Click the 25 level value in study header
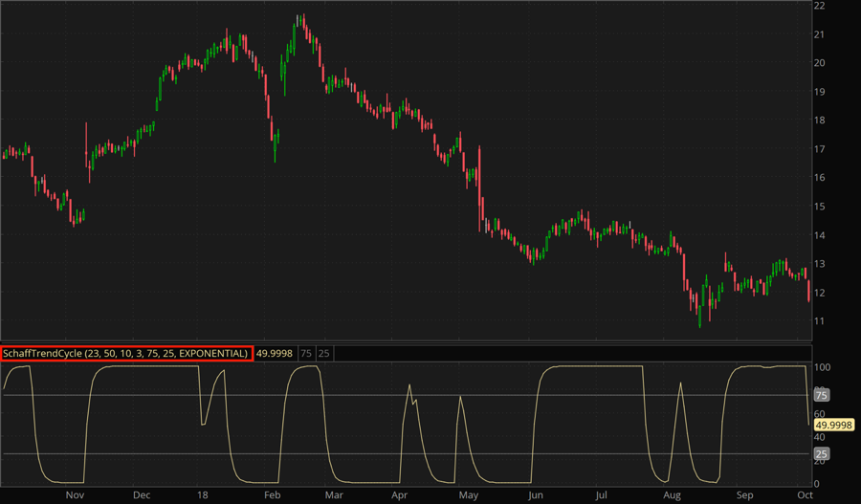861x504 pixels. tap(324, 354)
